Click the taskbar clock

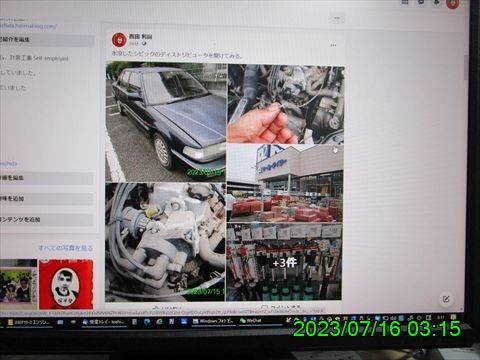click(441, 318)
